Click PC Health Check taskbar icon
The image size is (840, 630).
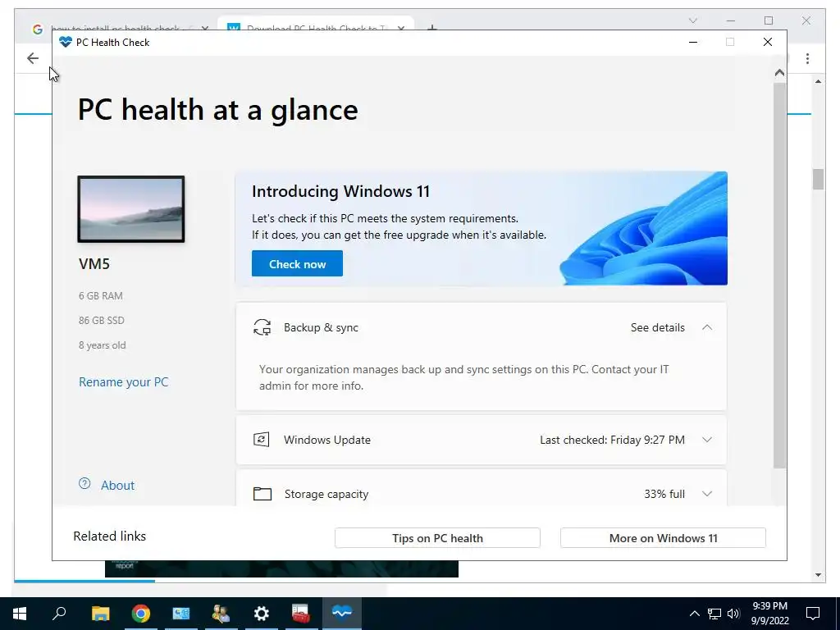tap(342, 612)
